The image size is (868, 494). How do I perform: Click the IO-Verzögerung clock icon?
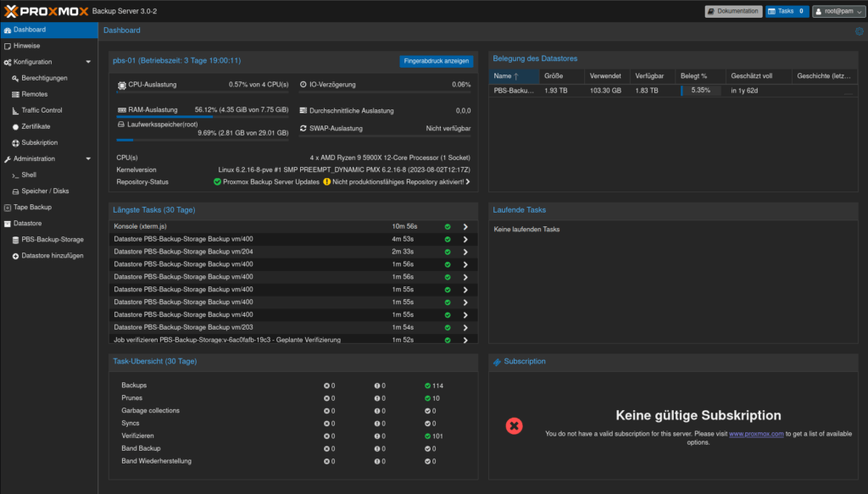[303, 85]
